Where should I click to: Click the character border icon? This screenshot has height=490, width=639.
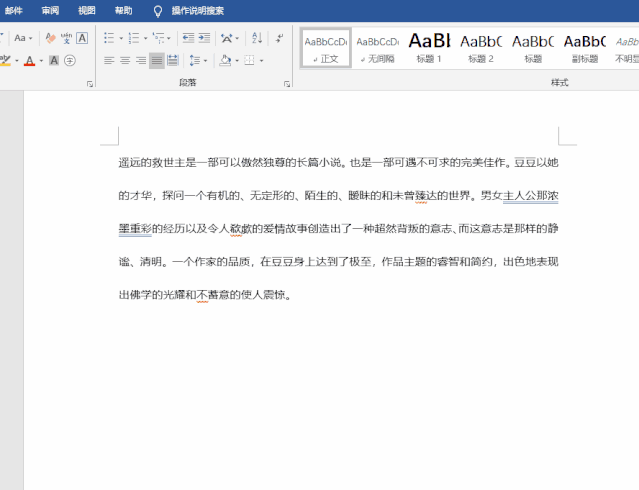pos(82,38)
